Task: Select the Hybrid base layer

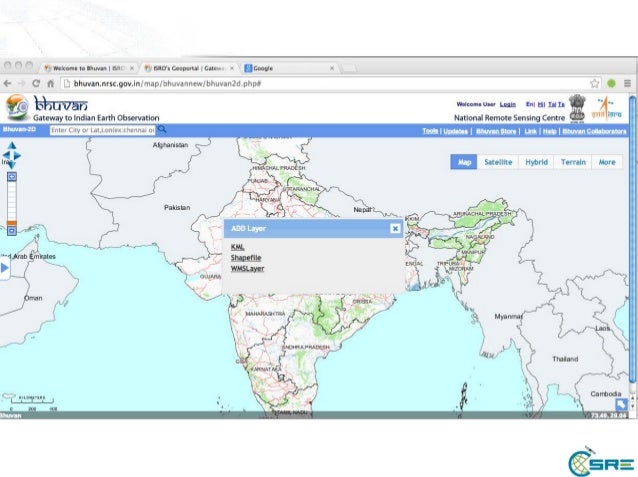Action: click(x=536, y=162)
